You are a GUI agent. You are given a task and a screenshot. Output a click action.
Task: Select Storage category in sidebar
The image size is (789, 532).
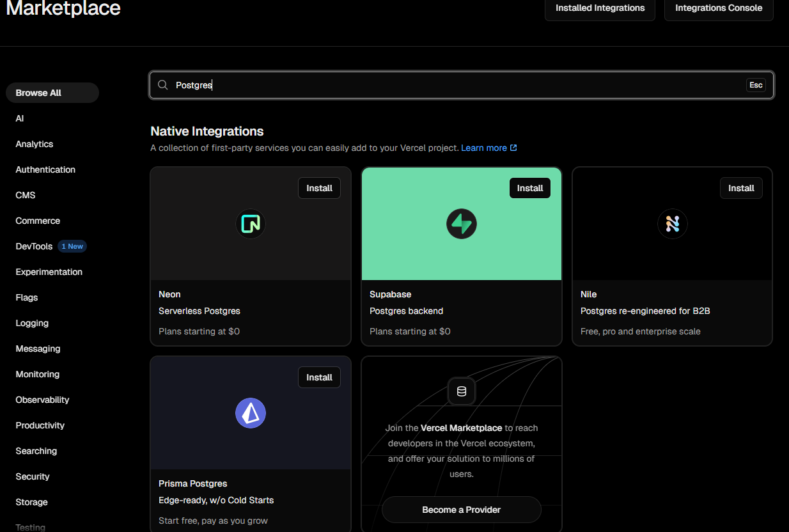(31, 502)
